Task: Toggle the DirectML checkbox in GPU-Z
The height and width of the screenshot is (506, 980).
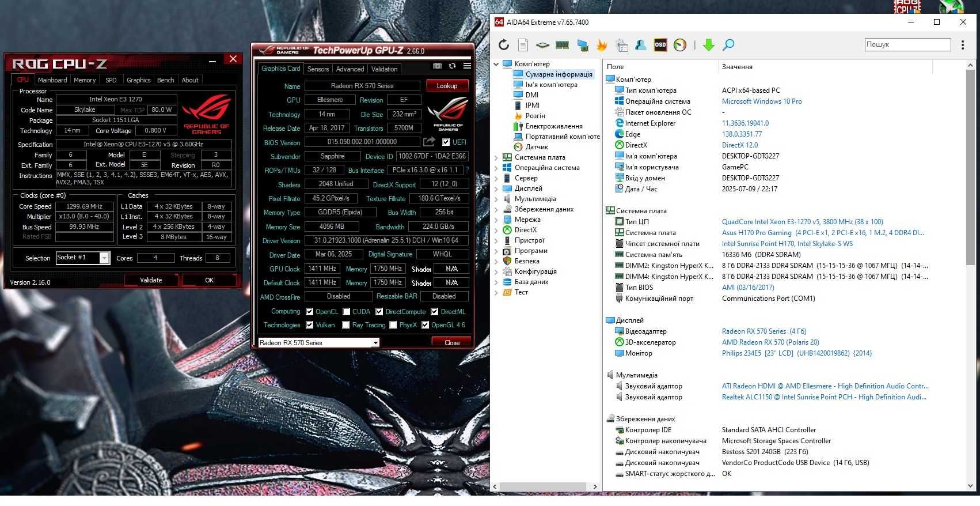Action: [434, 312]
